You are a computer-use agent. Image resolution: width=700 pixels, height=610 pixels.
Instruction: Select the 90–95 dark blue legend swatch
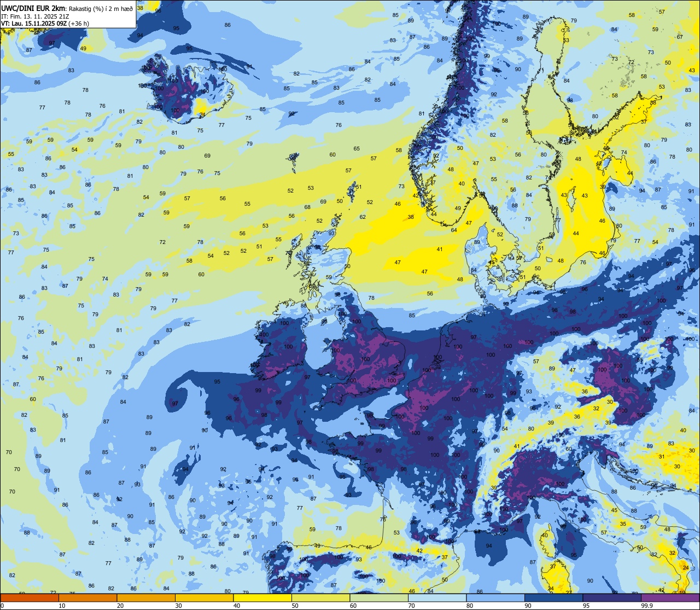553,597
